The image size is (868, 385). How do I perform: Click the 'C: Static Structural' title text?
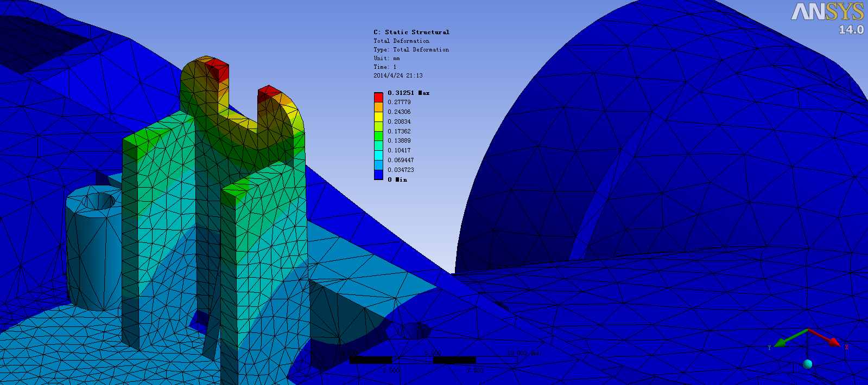[x=411, y=32]
